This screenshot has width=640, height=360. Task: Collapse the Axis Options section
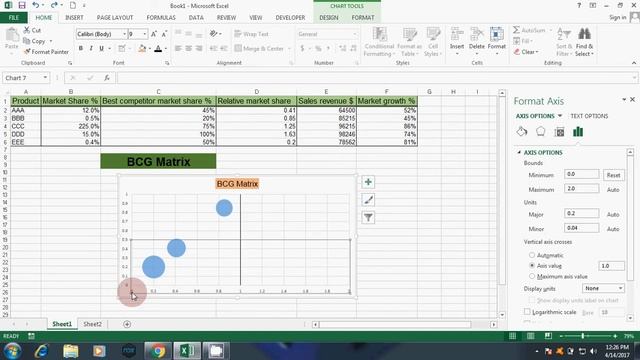click(x=519, y=152)
